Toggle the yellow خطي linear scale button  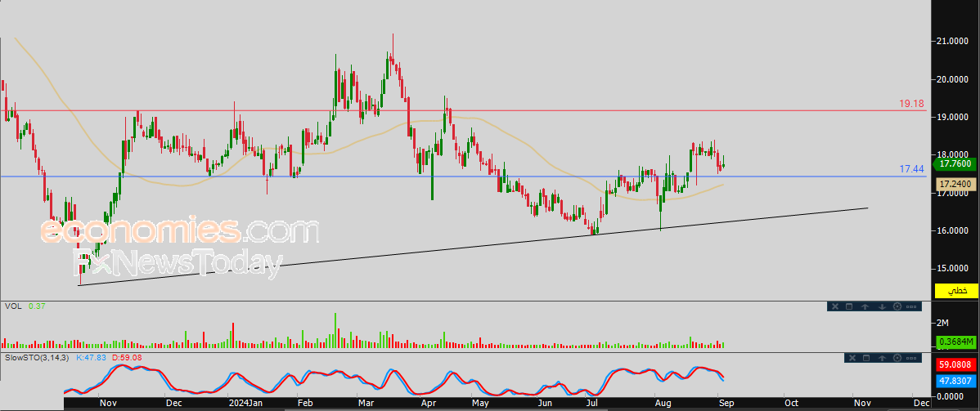pyautogui.click(x=955, y=290)
